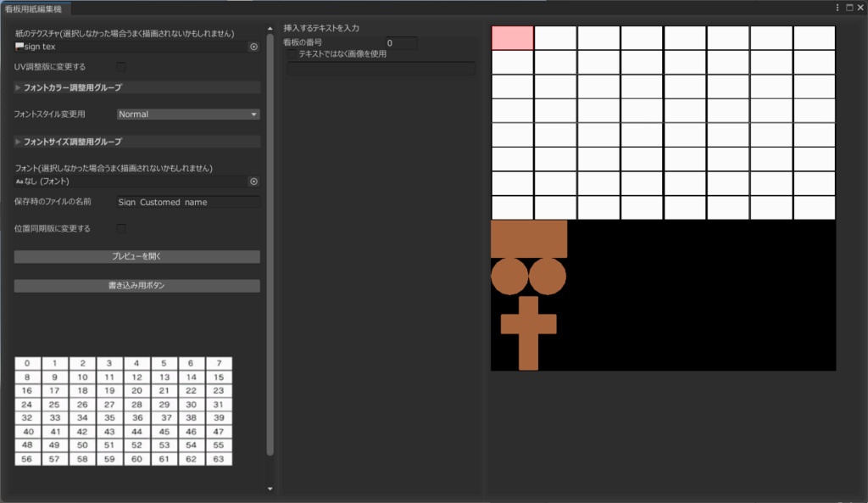This screenshot has width=868, height=503.
Task: Click cell 12 in the number grid
Action: (136, 377)
